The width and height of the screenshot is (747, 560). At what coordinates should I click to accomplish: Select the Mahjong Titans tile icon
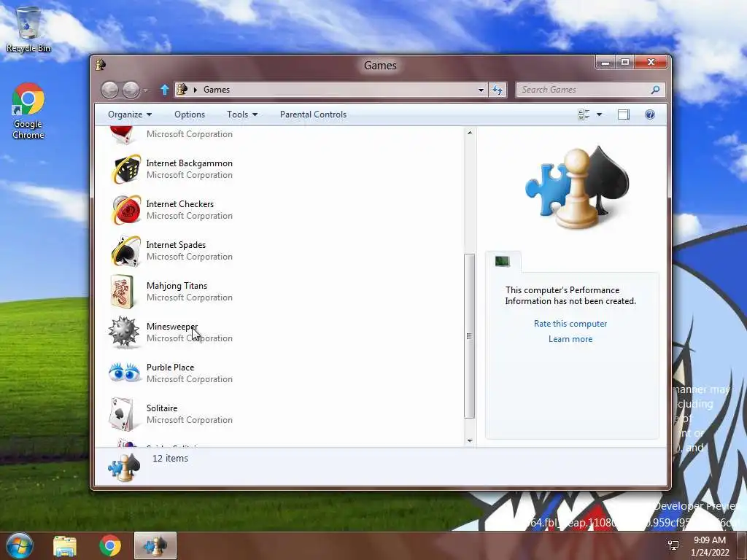tap(123, 292)
